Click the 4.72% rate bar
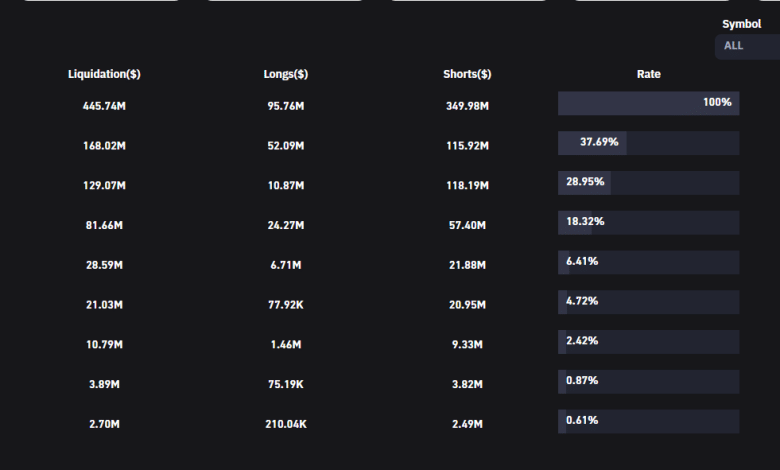The width and height of the screenshot is (780, 470). click(648, 302)
